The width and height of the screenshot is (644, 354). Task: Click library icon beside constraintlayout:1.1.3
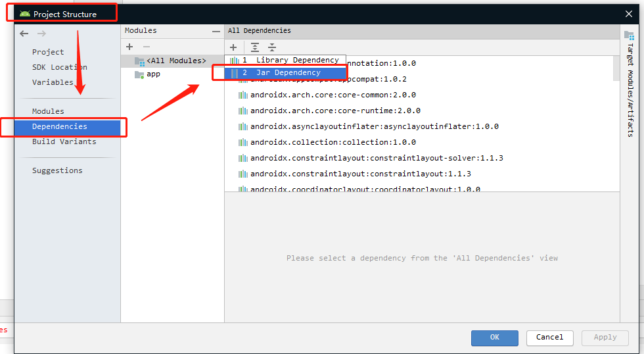coord(243,174)
